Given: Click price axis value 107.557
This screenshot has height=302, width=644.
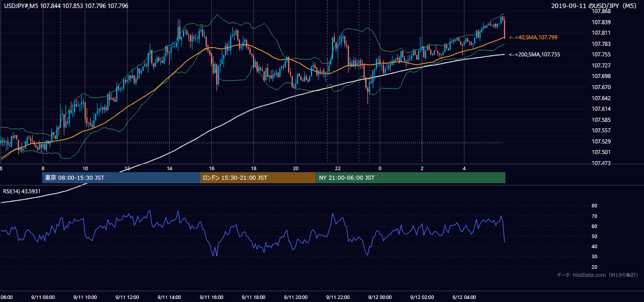Looking at the screenshot, I should (601, 130).
